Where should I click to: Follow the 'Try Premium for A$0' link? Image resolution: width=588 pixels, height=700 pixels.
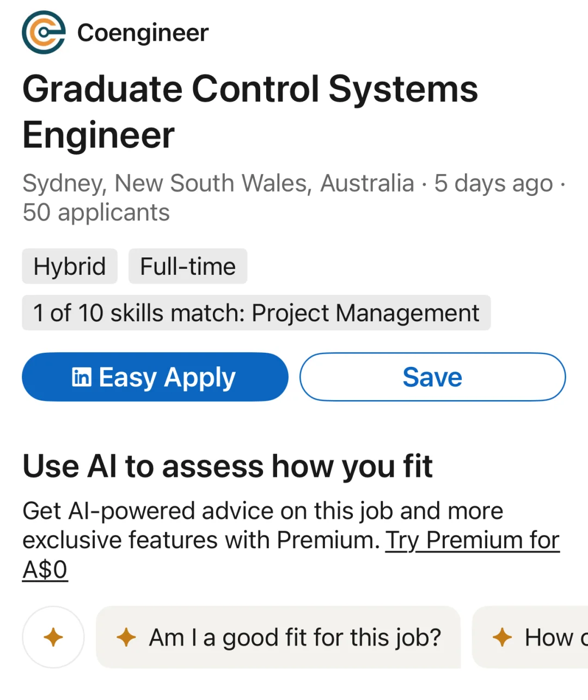pyautogui.click(x=471, y=541)
